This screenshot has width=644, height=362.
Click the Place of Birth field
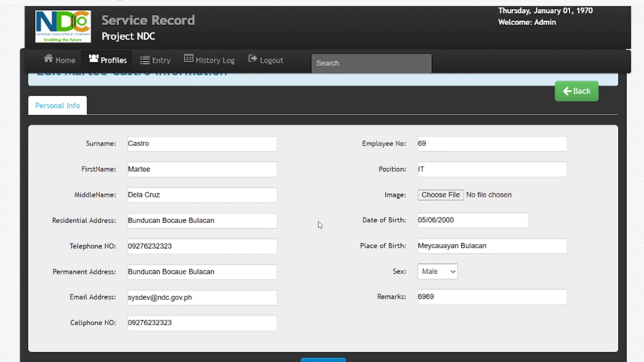(x=492, y=246)
